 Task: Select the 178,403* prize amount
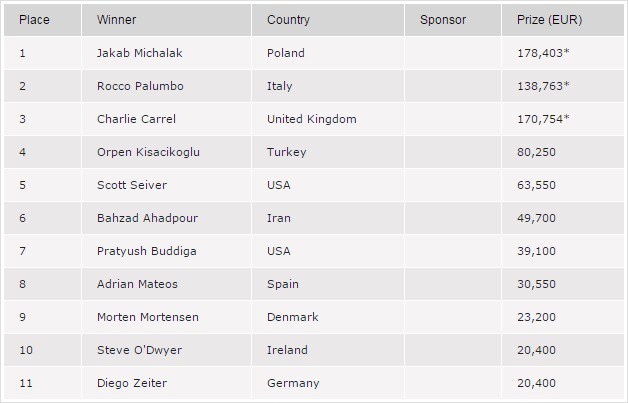tap(543, 53)
